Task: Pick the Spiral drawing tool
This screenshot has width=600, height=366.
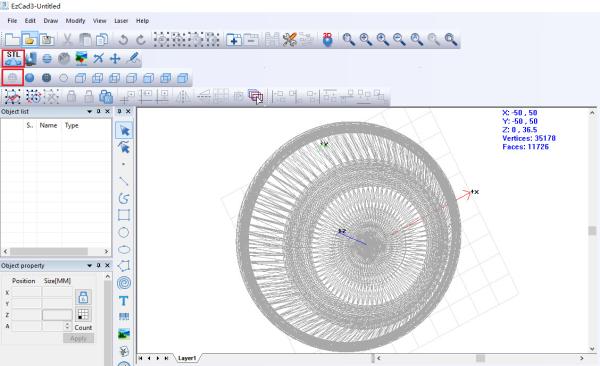Action: (x=124, y=283)
